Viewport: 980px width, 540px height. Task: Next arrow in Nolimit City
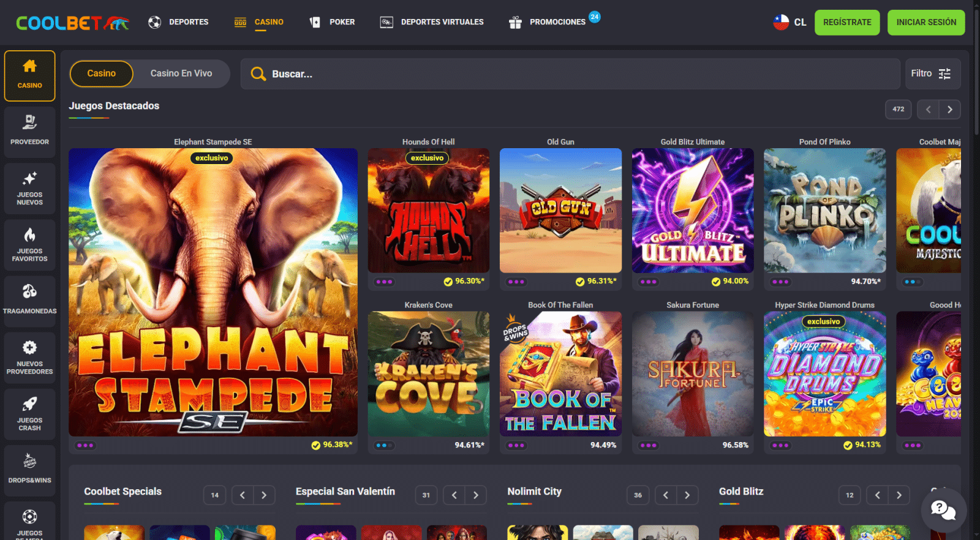point(687,495)
